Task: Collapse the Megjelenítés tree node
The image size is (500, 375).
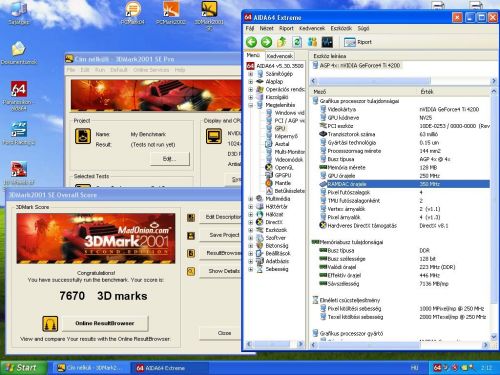Action: [251, 105]
